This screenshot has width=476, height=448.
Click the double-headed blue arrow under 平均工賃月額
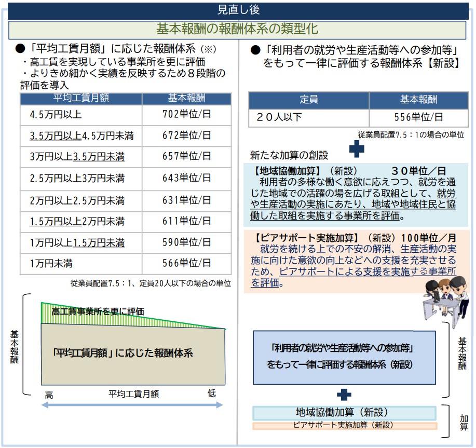click(x=132, y=405)
